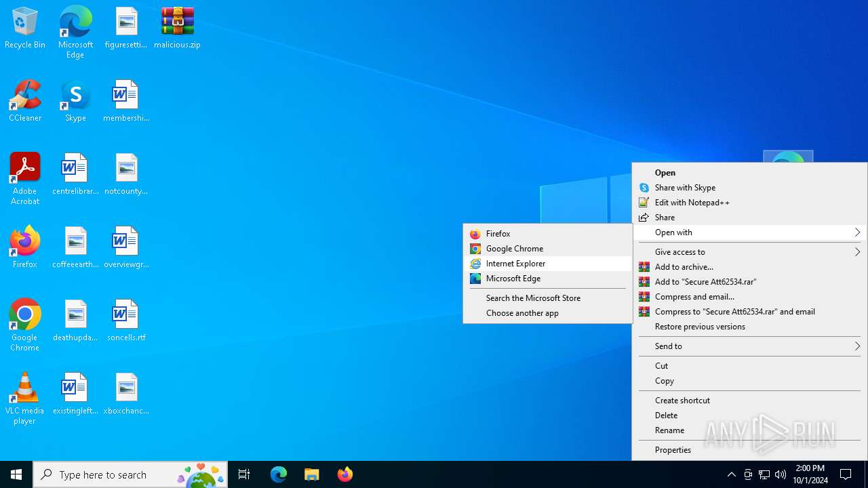Screen dimensions: 868x488
Task: Expand the Give access to submenu
Action: pos(750,252)
